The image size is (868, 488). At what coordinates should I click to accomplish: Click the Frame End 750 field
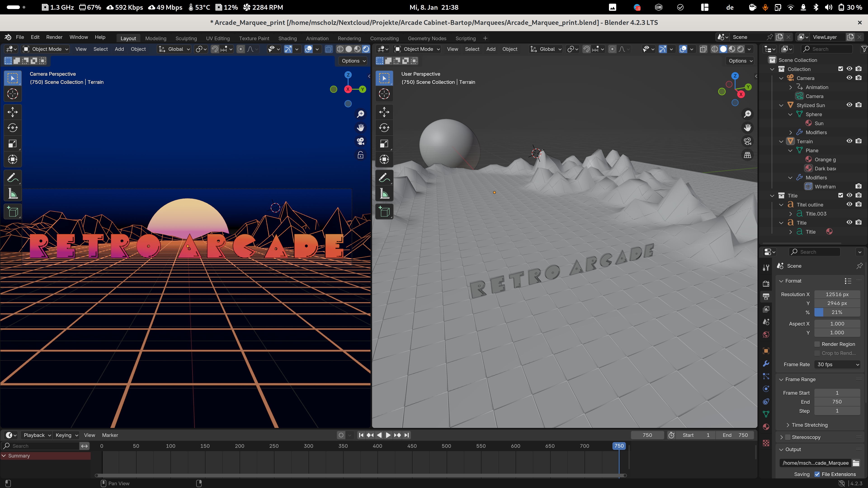(x=837, y=402)
